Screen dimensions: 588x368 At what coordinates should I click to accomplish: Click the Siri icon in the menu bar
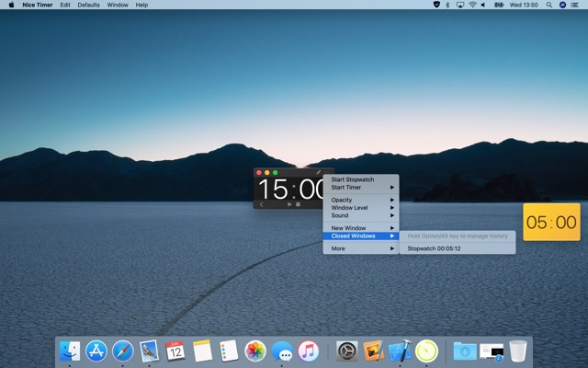click(562, 5)
